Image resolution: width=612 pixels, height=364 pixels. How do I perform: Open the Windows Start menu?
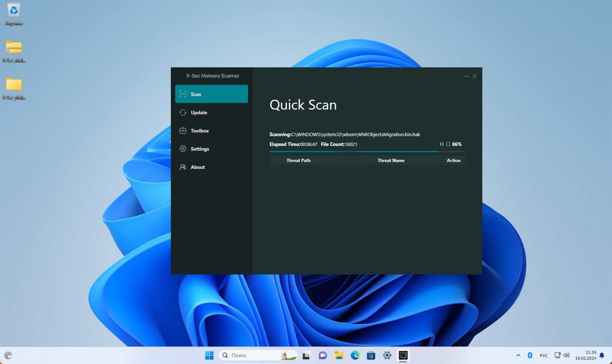[x=209, y=355]
